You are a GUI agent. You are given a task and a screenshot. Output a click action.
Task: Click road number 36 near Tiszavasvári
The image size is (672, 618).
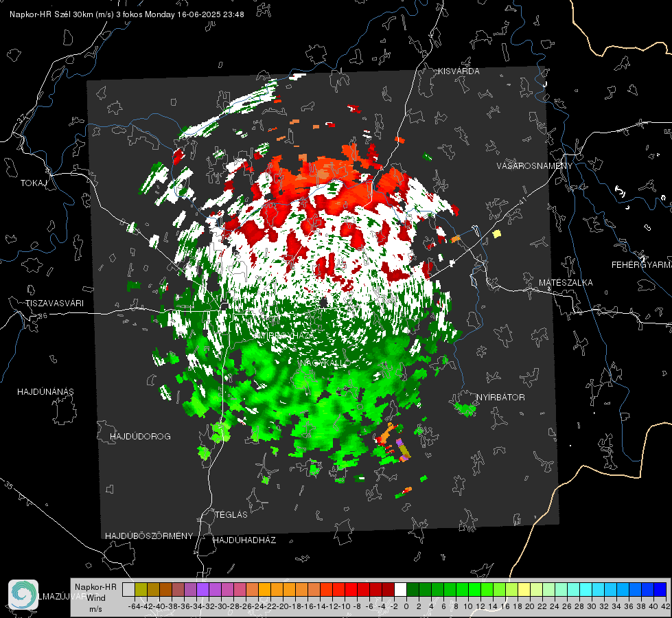(x=43, y=316)
